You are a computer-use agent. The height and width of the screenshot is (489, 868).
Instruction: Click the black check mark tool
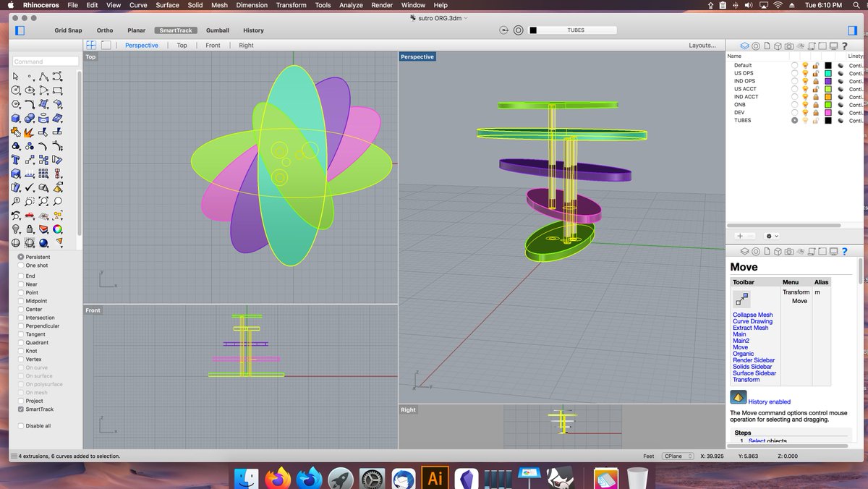[29, 187]
